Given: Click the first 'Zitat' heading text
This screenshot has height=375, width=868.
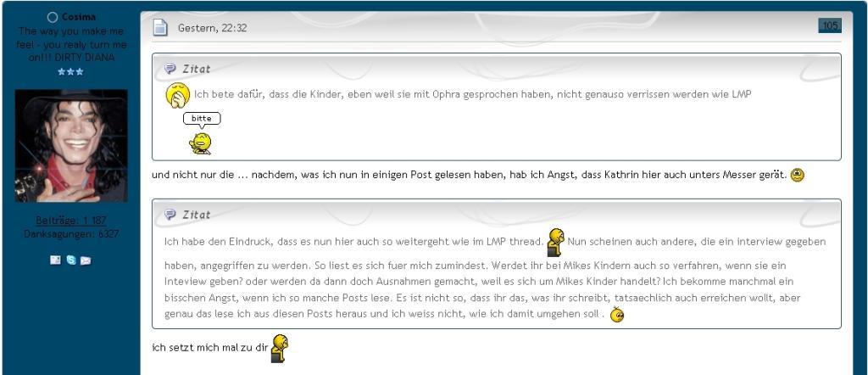Looking at the screenshot, I should (x=197, y=70).
